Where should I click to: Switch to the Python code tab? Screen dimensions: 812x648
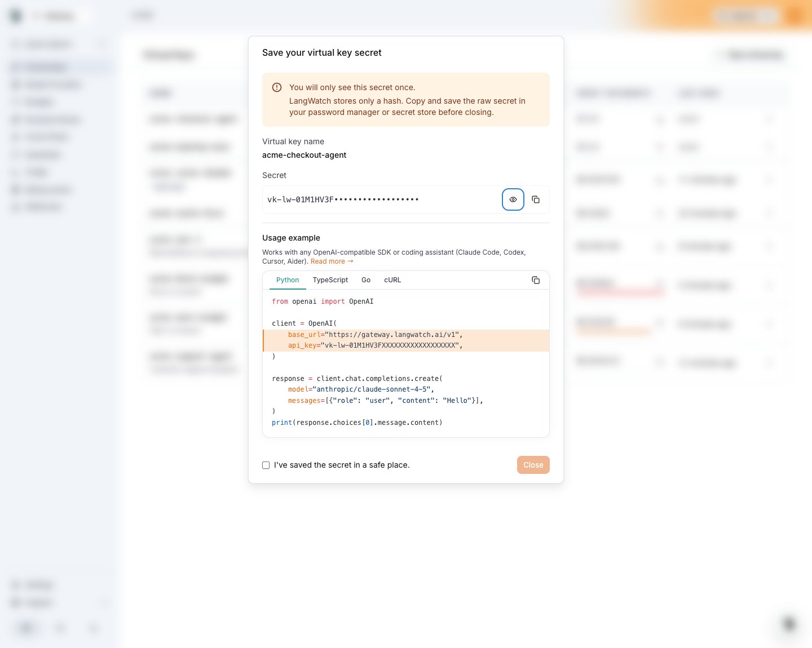(x=288, y=280)
